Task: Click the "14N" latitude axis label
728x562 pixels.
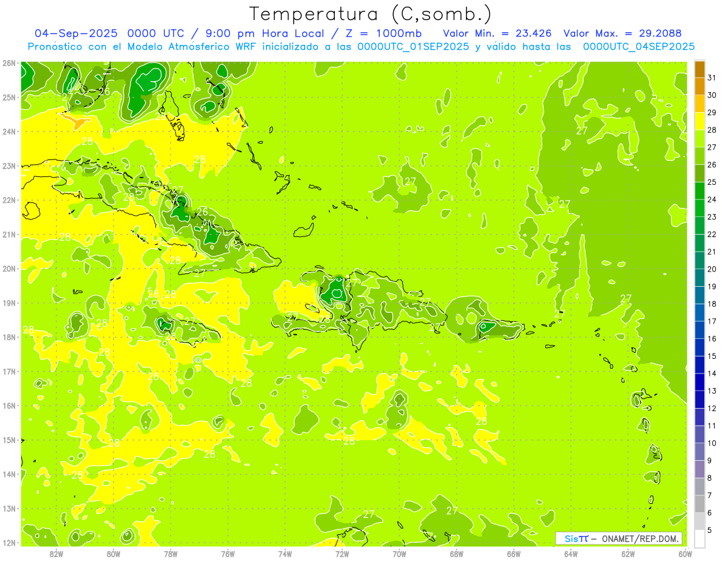Action: (x=8, y=474)
